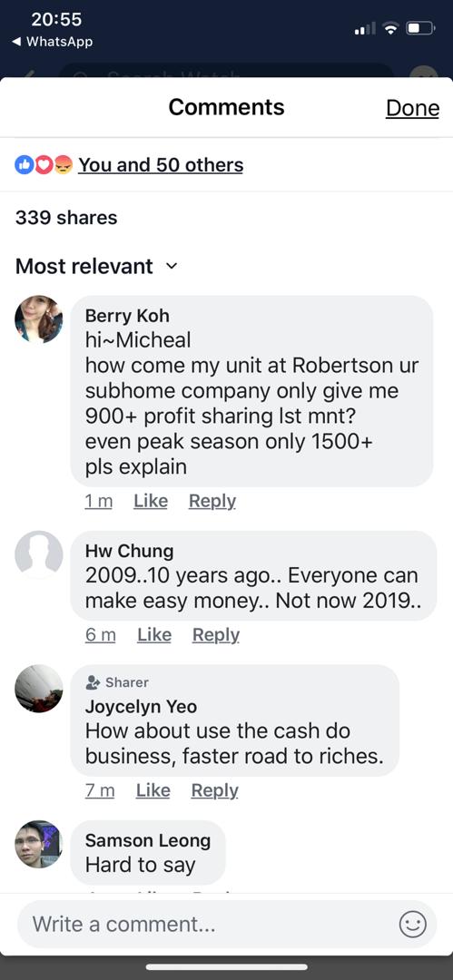Expand the Most relevant sort dropdown
453x980 pixels.
96,266
